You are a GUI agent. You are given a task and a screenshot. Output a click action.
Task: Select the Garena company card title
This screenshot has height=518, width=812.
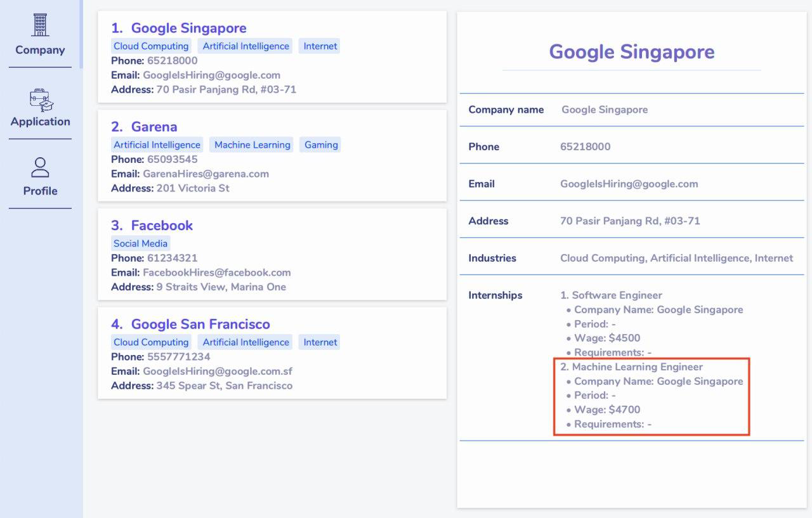coord(154,127)
